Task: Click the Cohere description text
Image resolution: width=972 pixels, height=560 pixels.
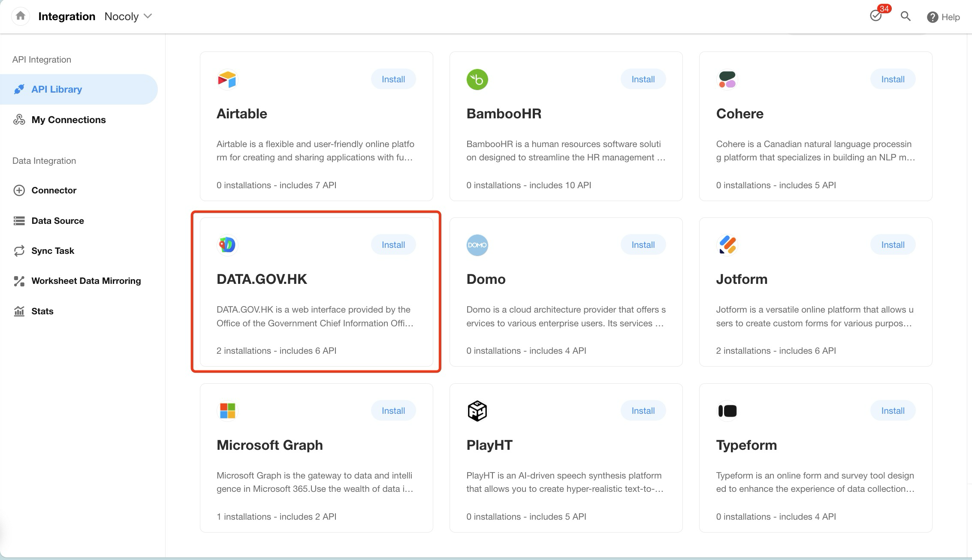Action: tap(815, 151)
